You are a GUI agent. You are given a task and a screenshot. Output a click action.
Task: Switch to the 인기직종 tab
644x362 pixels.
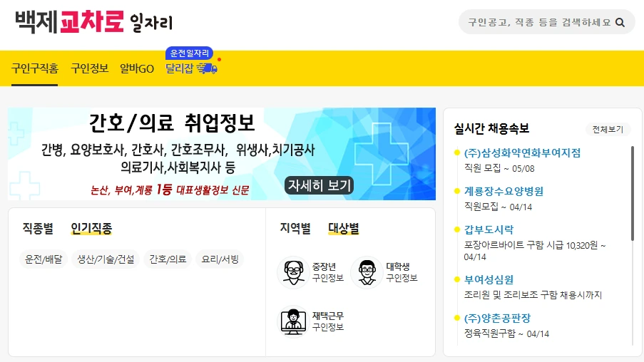coord(91,228)
